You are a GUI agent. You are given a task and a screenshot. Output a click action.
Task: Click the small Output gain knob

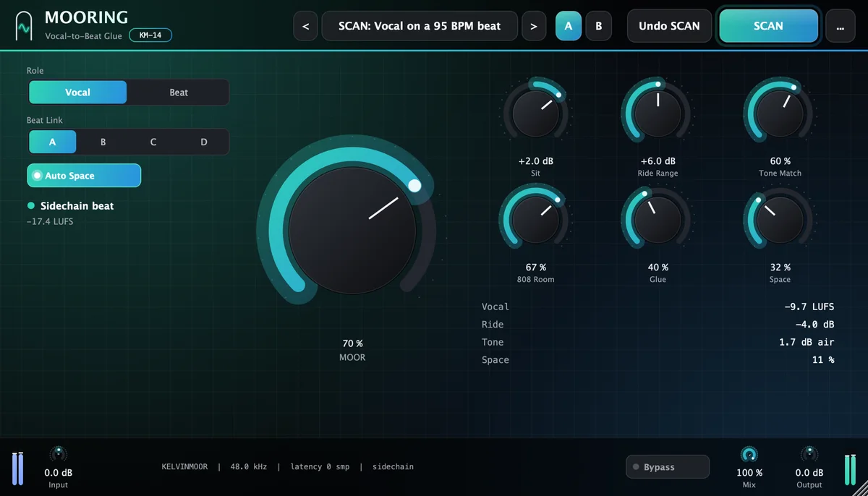pos(809,454)
